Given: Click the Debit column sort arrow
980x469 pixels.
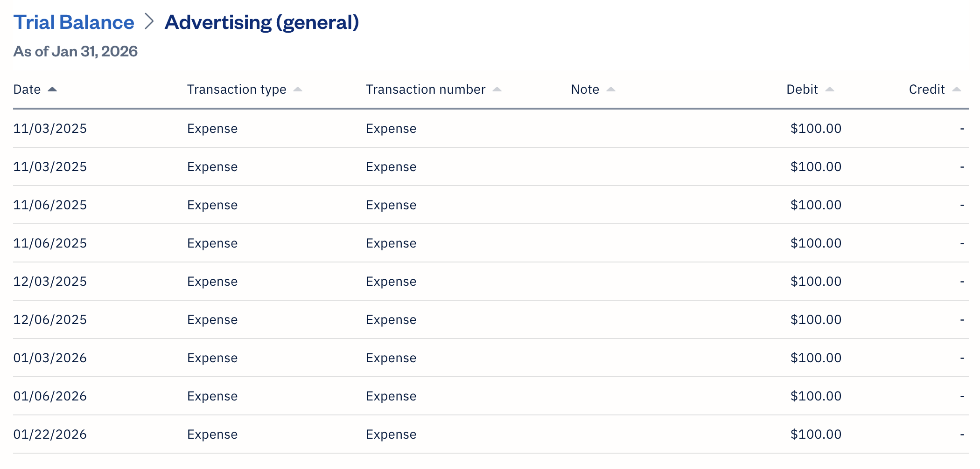Looking at the screenshot, I should click(830, 89).
